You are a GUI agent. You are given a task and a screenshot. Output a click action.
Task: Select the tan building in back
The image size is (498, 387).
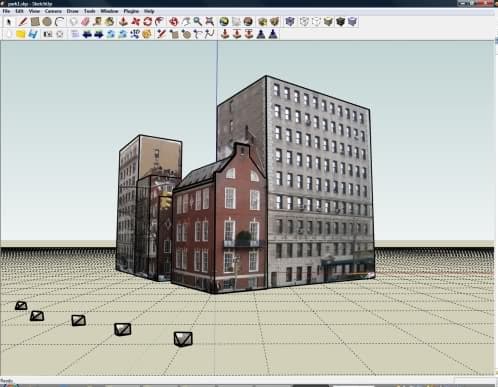pyautogui.click(x=160, y=157)
